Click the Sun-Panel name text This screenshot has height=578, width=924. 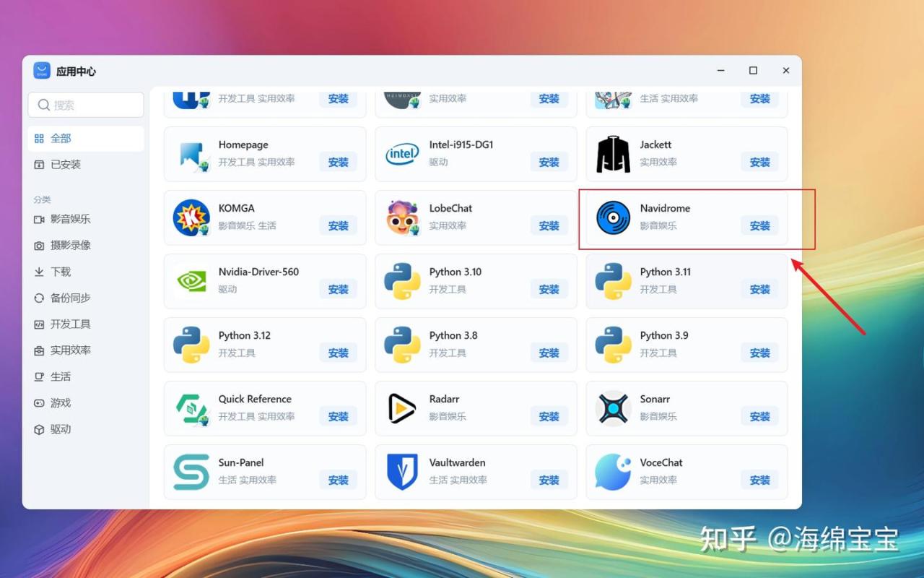pos(241,462)
